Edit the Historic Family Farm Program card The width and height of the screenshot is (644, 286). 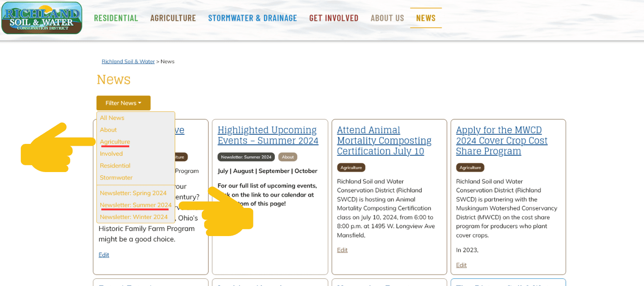[x=104, y=255]
